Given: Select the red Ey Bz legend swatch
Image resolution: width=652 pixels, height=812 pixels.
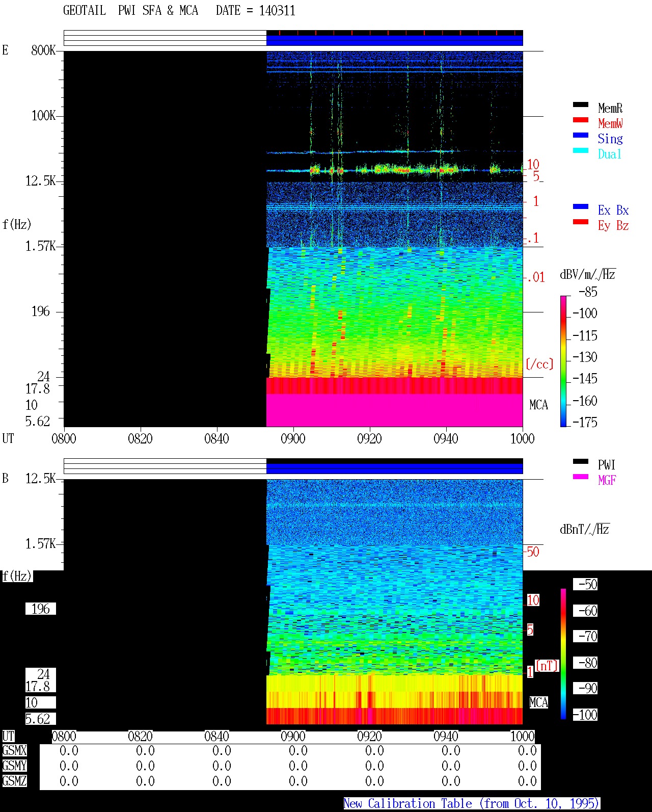Looking at the screenshot, I should click(x=581, y=222).
